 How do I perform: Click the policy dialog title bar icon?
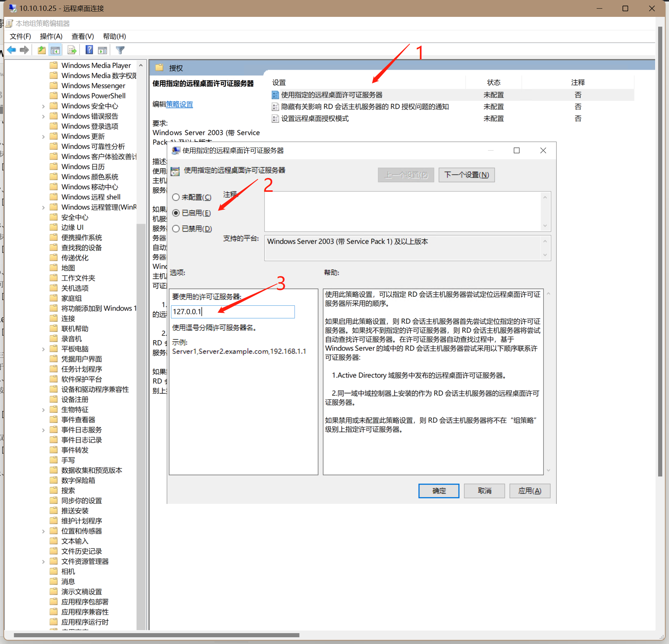(x=175, y=151)
